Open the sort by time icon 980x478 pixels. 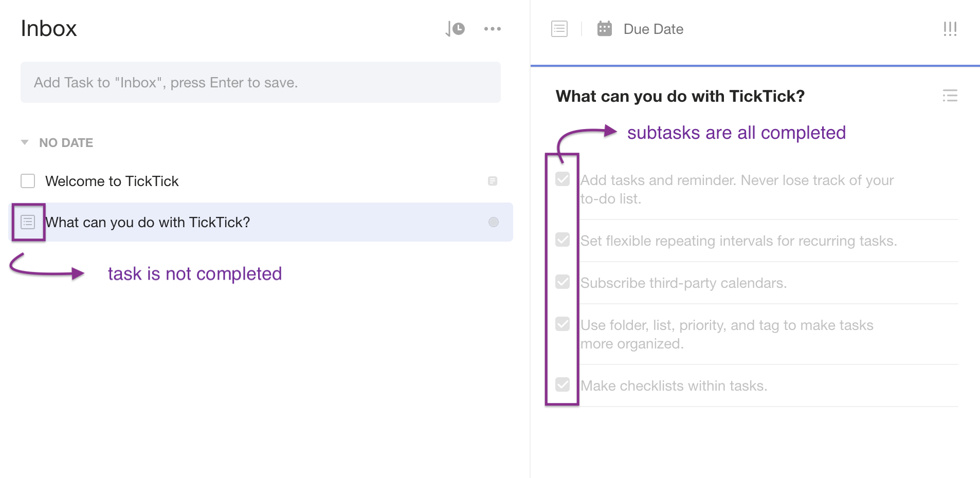(455, 29)
